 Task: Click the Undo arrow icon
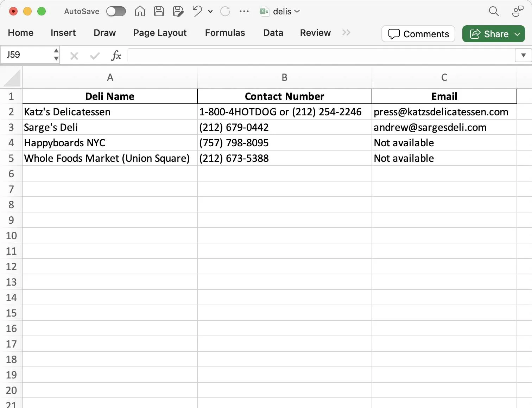click(197, 11)
